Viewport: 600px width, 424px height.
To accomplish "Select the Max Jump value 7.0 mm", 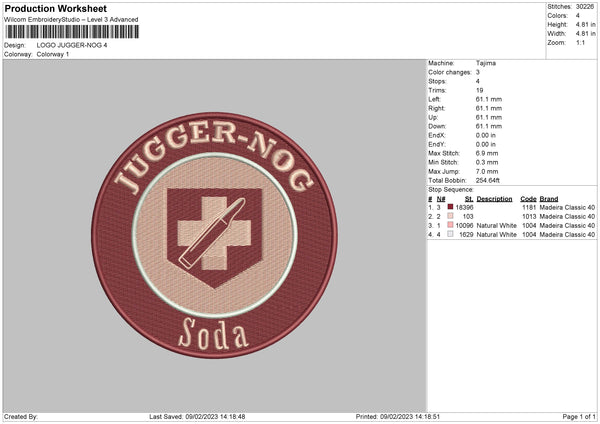I will [x=487, y=171].
